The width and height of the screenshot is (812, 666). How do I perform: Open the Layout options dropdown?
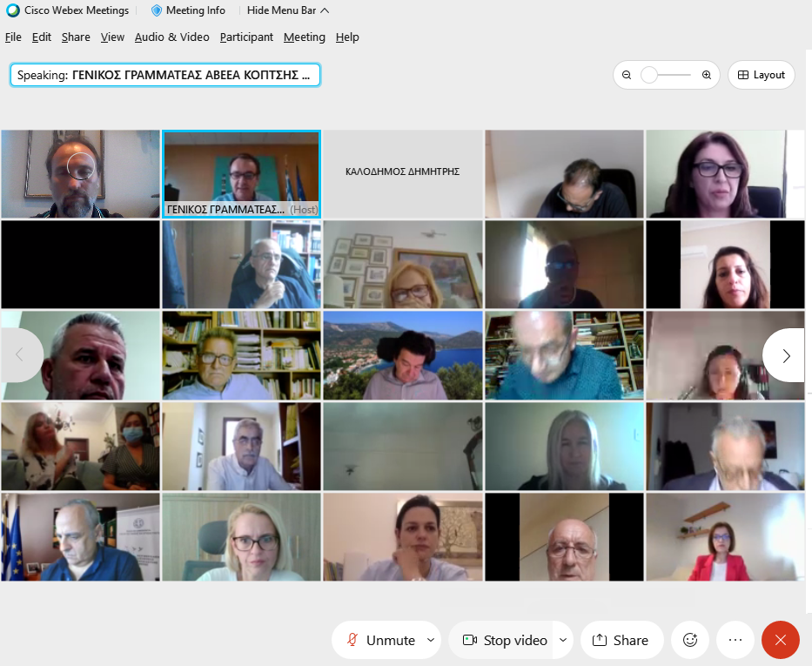click(762, 75)
